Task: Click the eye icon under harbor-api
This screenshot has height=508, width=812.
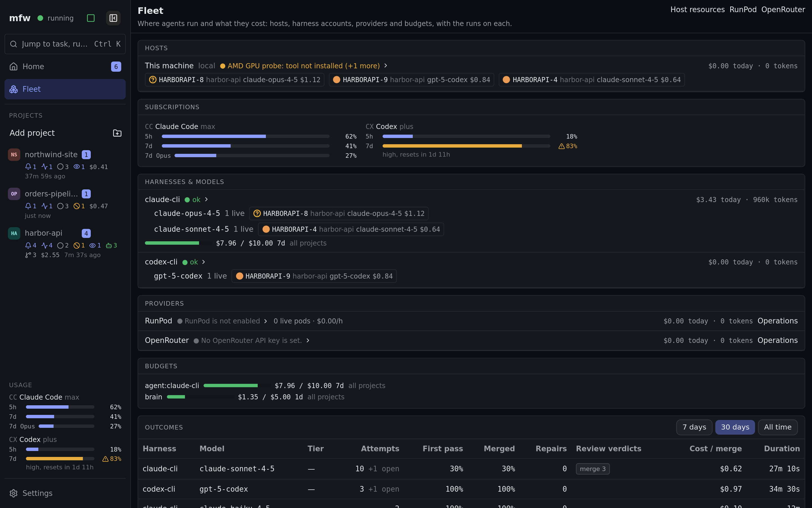Action: [92, 246]
